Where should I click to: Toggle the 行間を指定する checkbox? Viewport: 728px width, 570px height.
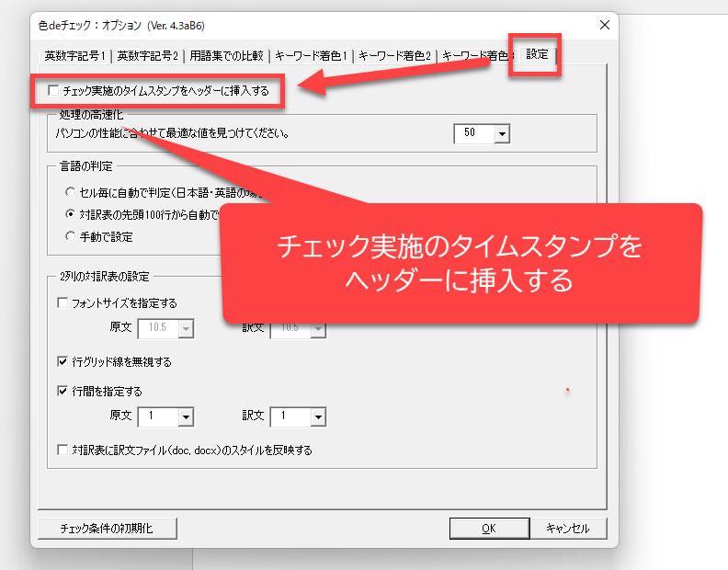(x=63, y=391)
